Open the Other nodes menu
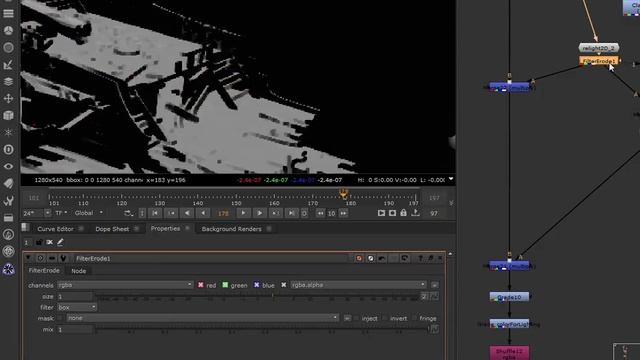 tap(8, 218)
